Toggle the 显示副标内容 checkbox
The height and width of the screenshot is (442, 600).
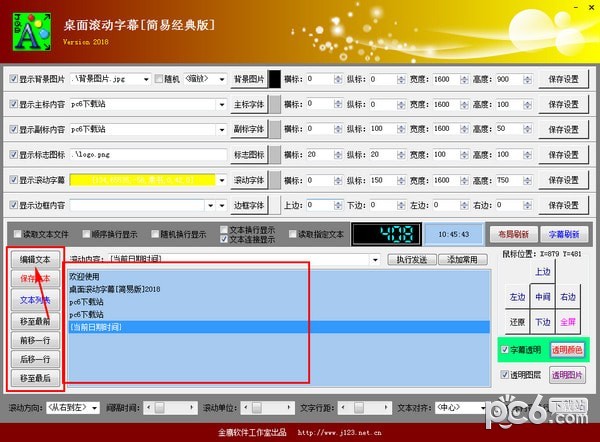[14, 129]
